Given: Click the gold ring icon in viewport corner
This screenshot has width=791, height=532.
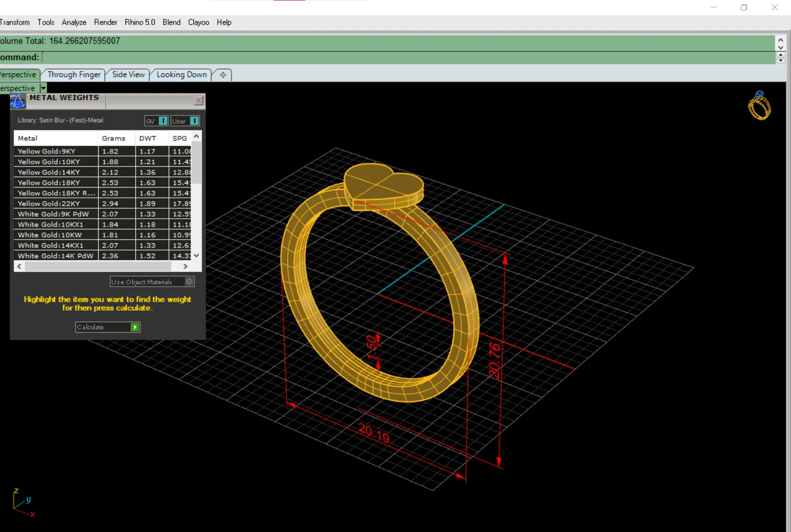Looking at the screenshot, I should pos(759,105).
